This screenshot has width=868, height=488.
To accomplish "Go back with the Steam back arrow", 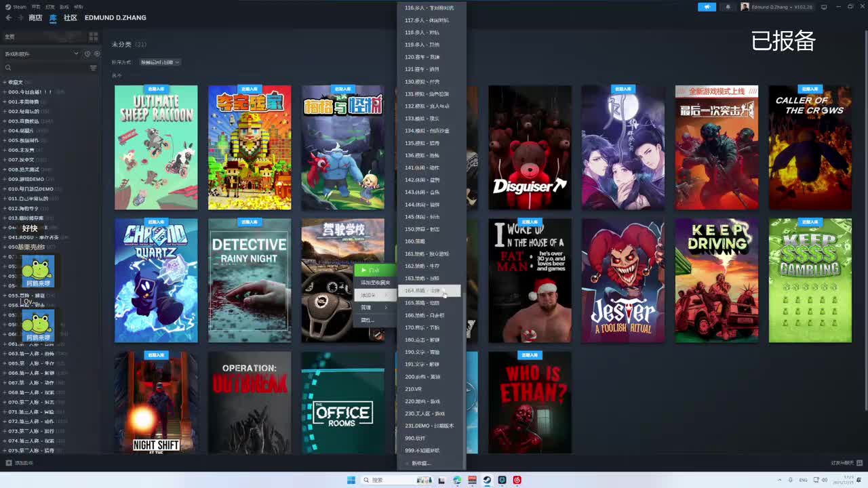I will pyautogui.click(x=8, y=18).
